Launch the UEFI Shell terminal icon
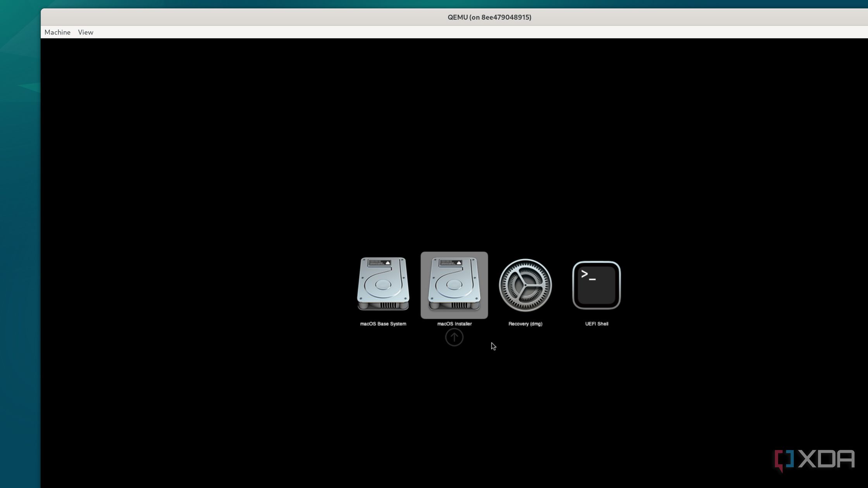The image size is (868, 488). 596,285
